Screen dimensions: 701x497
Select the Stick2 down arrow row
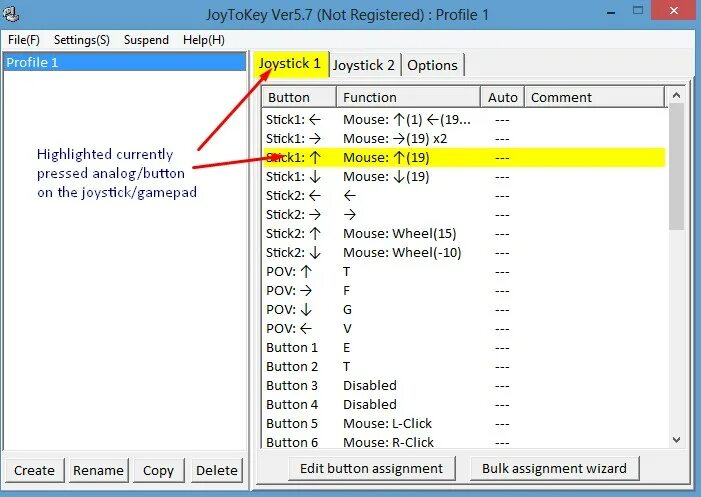point(465,253)
